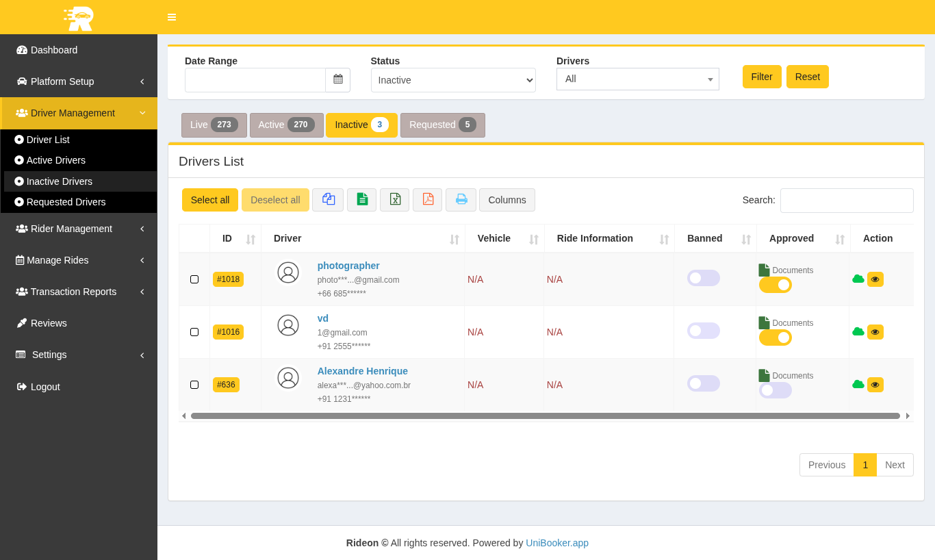Toggle Banned switch for photographer
This screenshot has width=935, height=560.
(x=703, y=278)
